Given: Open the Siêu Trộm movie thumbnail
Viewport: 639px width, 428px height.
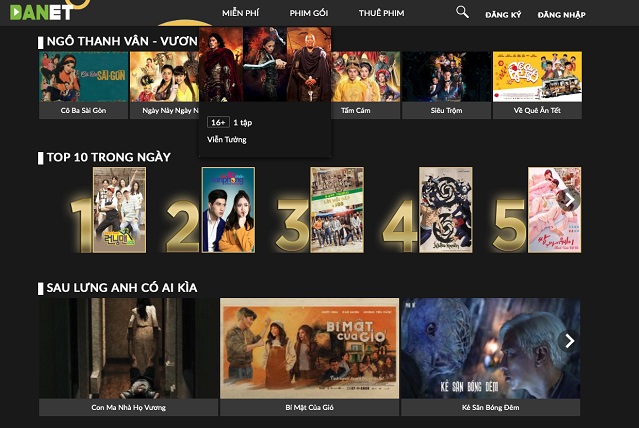Looking at the screenshot, I should [x=447, y=77].
